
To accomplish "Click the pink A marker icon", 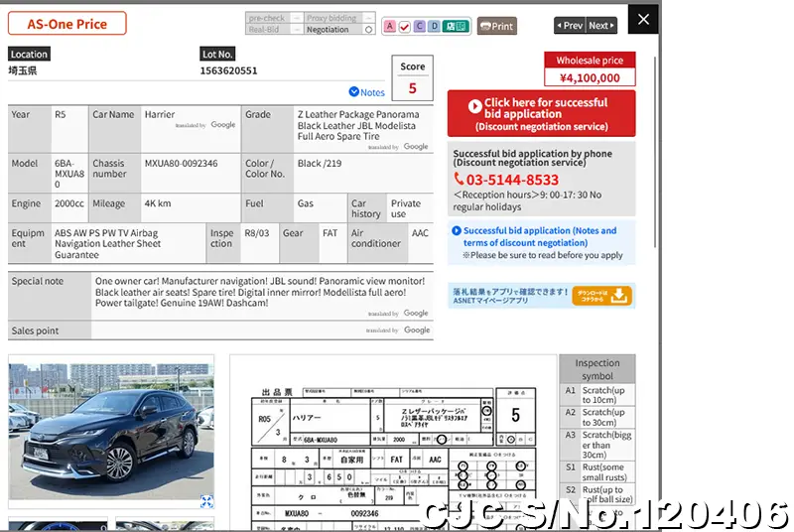I will point(389,26).
